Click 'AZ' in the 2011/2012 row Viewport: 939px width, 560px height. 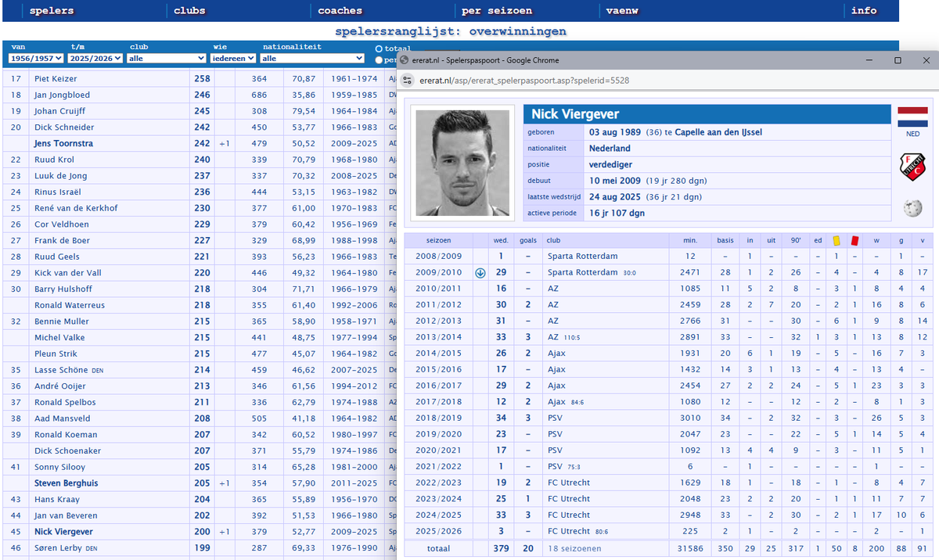click(553, 305)
